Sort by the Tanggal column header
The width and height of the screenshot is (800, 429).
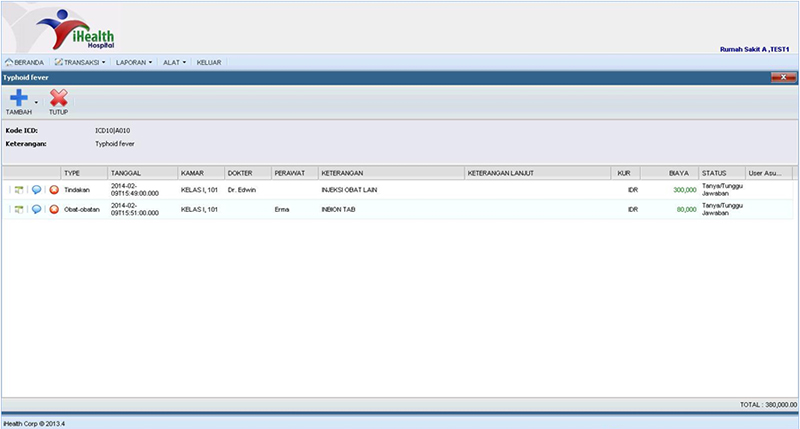tap(141, 173)
